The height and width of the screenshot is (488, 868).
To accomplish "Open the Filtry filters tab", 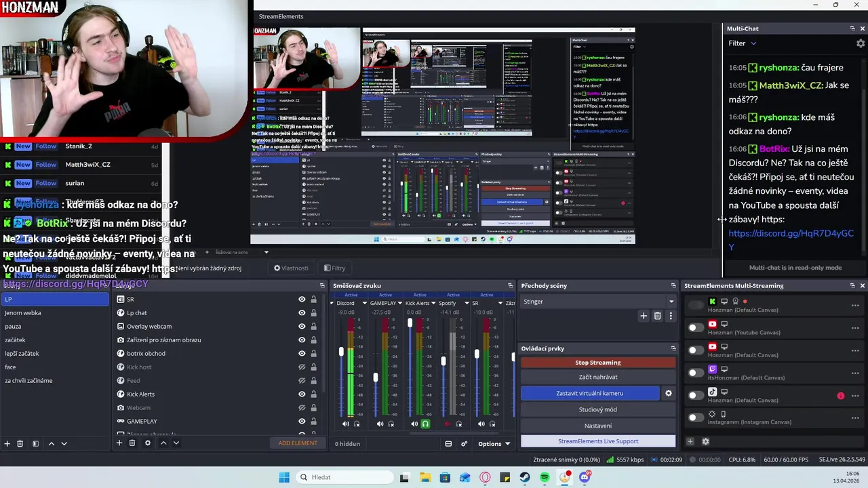I will 335,268.
